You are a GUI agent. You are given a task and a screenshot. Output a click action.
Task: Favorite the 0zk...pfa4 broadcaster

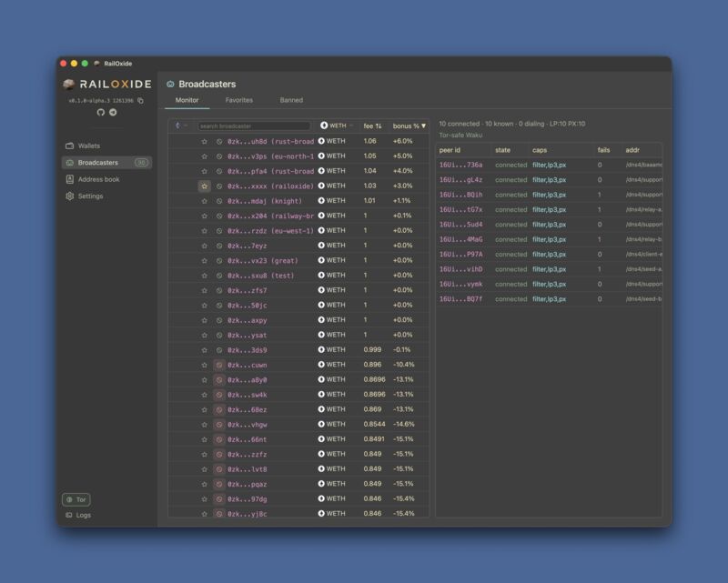pyautogui.click(x=204, y=171)
